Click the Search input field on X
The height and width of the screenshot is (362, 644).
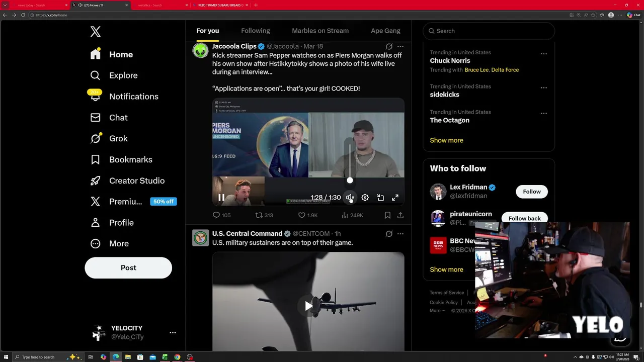pyautogui.click(x=489, y=31)
